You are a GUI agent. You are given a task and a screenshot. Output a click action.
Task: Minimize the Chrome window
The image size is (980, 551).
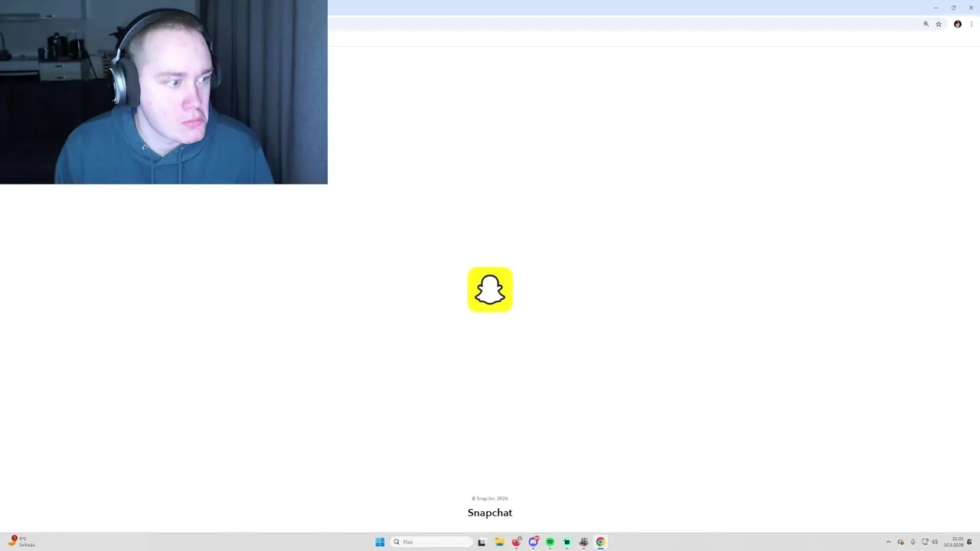(x=936, y=8)
